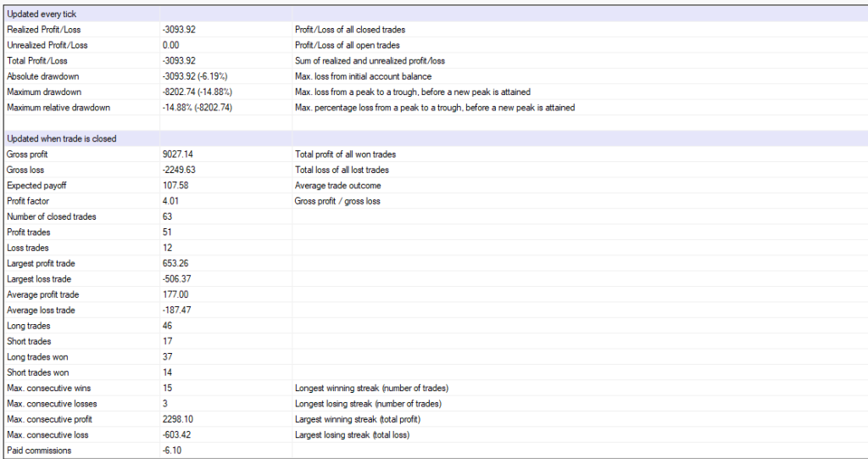This screenshot has width=868, height=459.
Task: Click the Gross loss value -2249.63
Action: (x=179, y=170)
